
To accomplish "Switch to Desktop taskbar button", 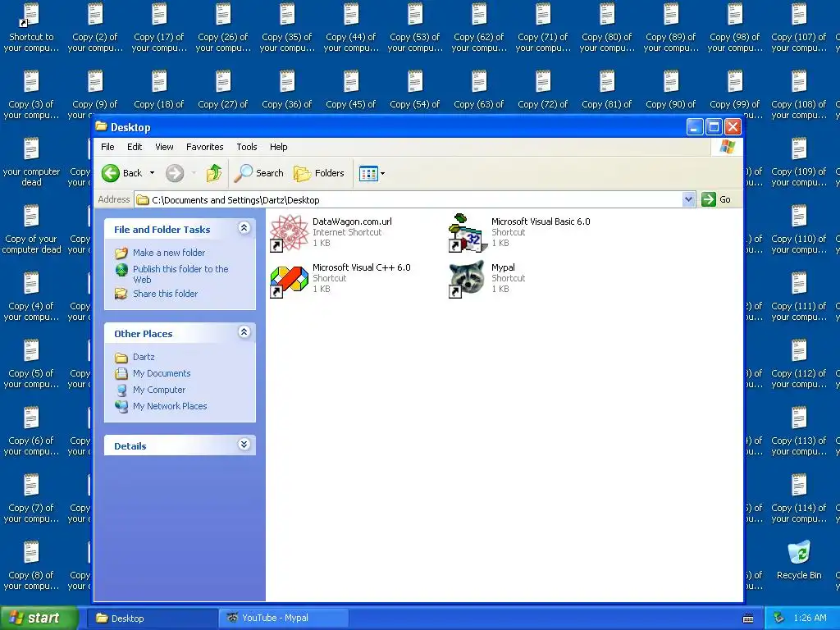I will (152, 619).
